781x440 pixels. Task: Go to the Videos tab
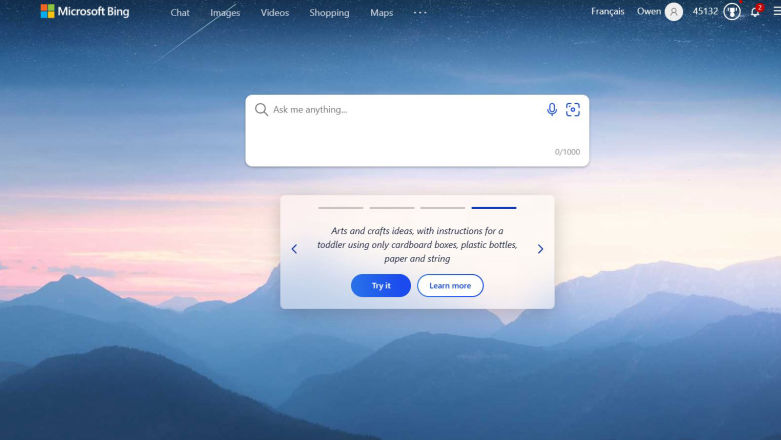[275, 12]
